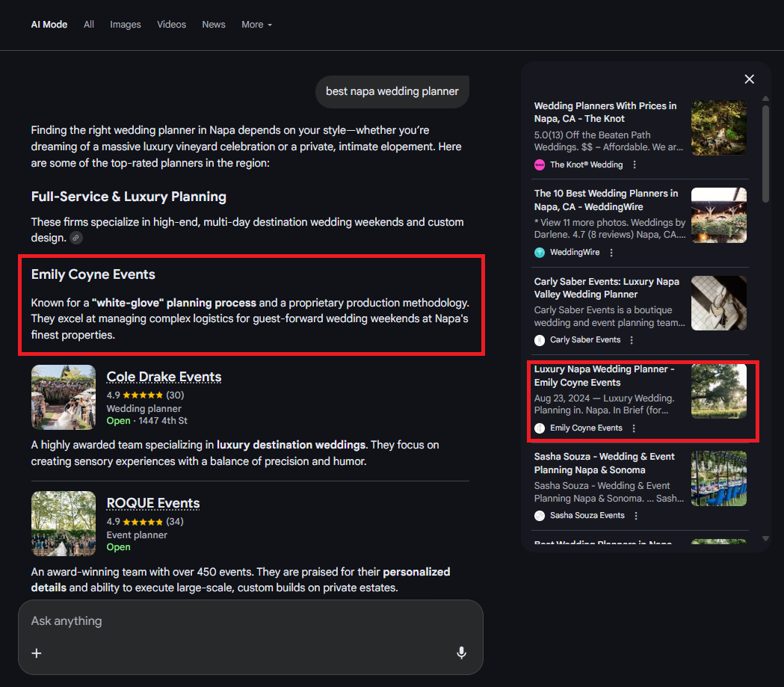Click the plus attachment icon

[37, 653]
